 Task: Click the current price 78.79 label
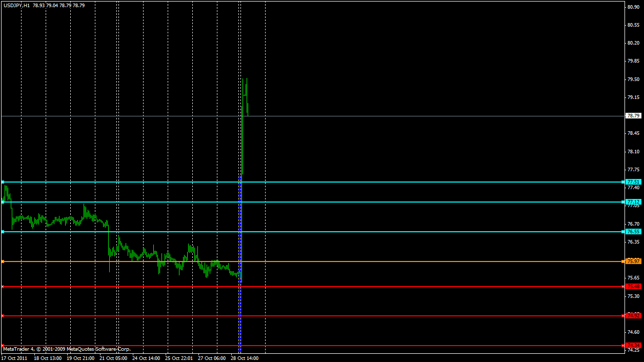pos(634,116)
